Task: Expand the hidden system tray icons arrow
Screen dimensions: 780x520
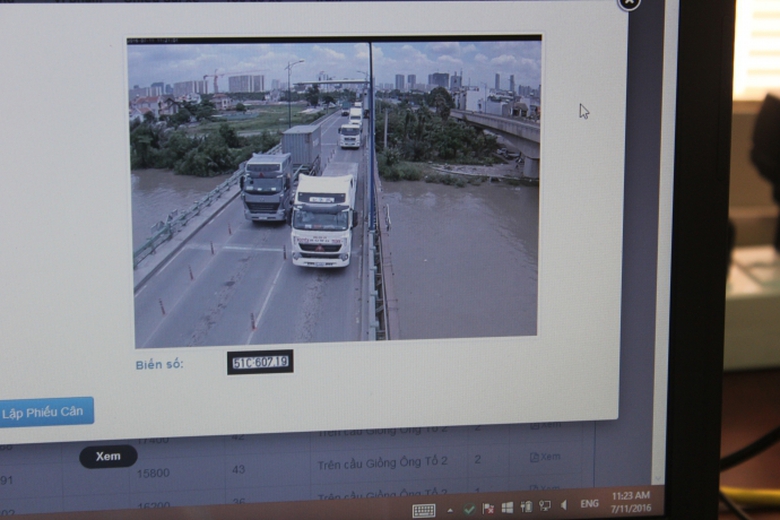Action: pos(450,509)
